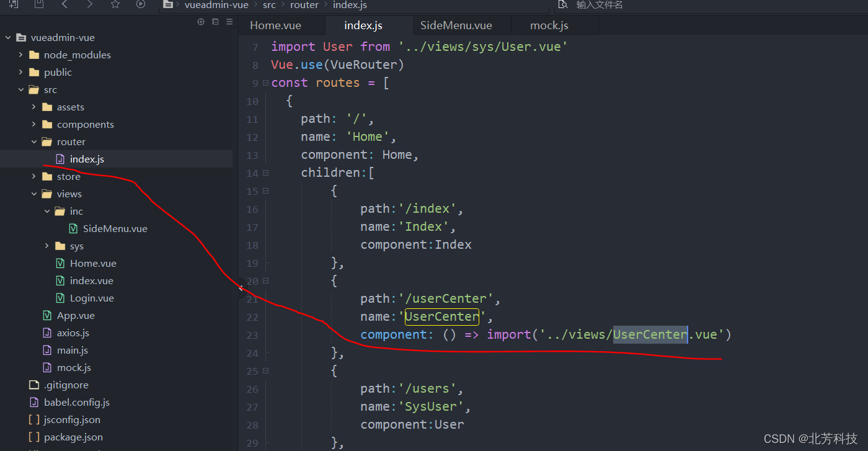This screenshot has width=868, height=451.
Task: Hide the project sidebar with the arrow handle
Action: pyautogui.click(x=241, y=288)
